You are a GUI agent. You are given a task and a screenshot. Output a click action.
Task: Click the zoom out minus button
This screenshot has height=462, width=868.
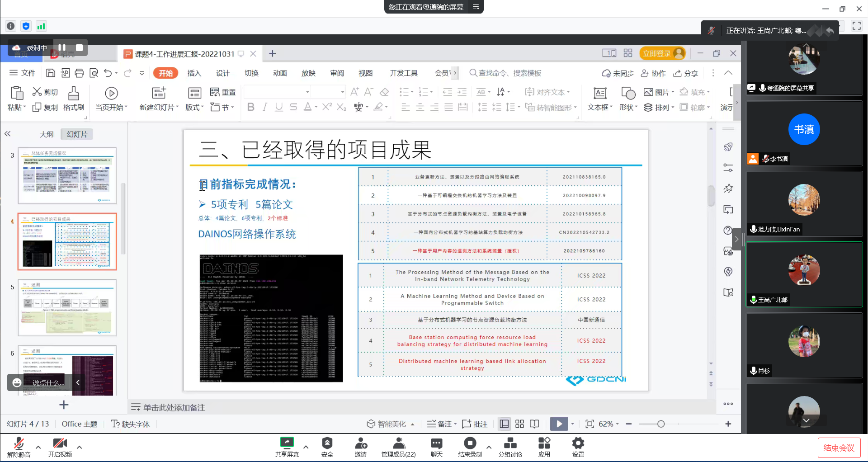tap(629, 424)
